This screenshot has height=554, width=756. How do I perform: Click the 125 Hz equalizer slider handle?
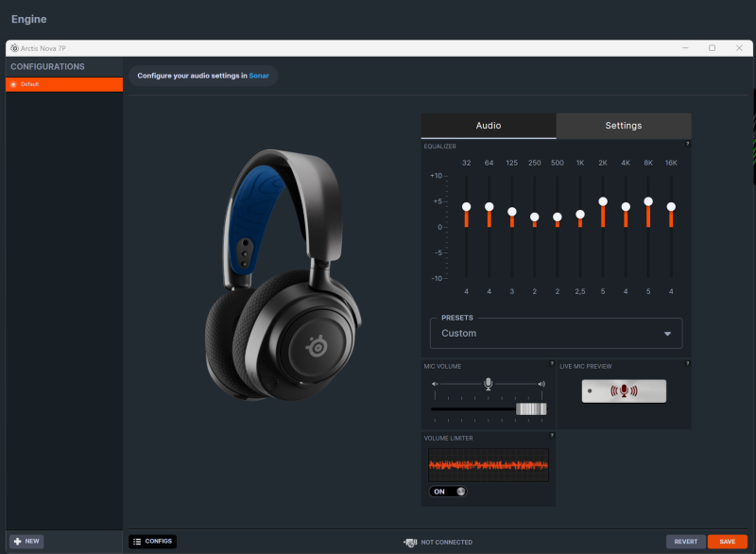pos(512,212)
